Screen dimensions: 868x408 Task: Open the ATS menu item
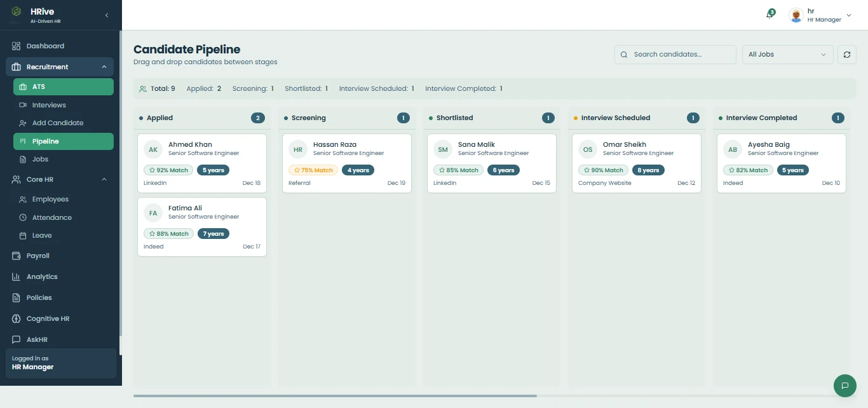pyautogui.click(x=64, y=86)
